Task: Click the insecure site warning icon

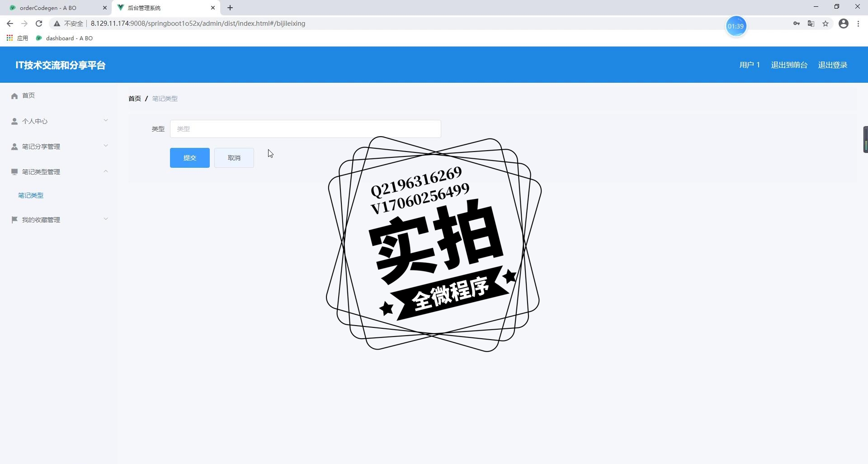Action: coord(57,24)
